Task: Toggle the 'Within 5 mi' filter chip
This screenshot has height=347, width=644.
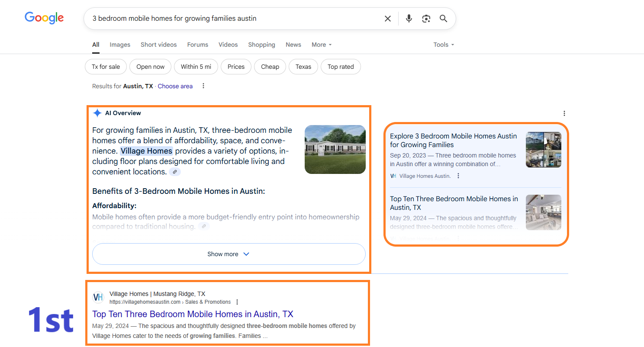Action: coord(196,67)
